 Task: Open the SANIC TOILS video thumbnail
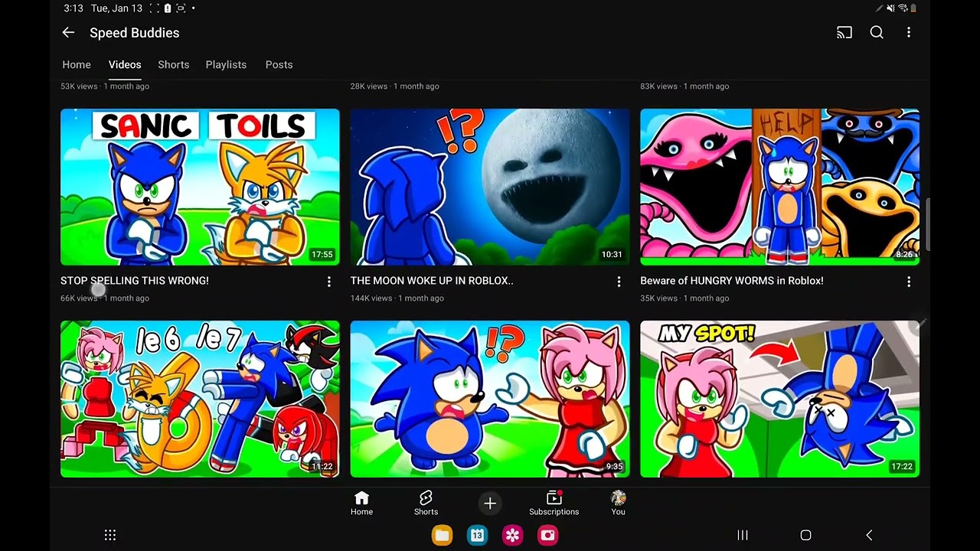pos(200,187)
